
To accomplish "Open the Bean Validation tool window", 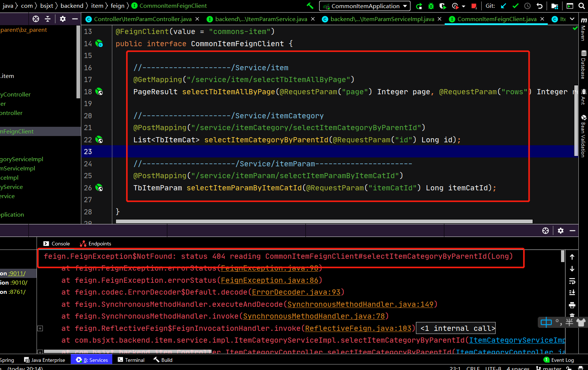I will point(584,136).
